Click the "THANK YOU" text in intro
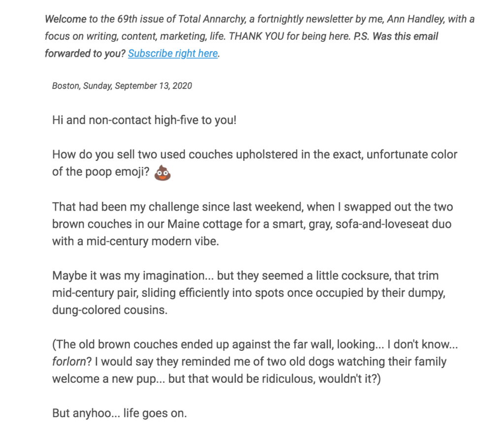The width and height of the screenshot is (504, 436). tap(256, 36)
